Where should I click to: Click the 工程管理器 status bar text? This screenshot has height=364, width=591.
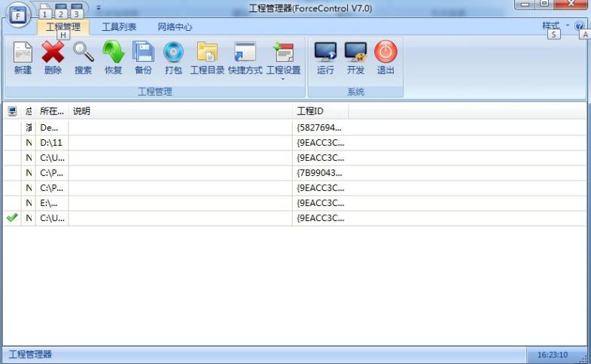tap(30, 354)
